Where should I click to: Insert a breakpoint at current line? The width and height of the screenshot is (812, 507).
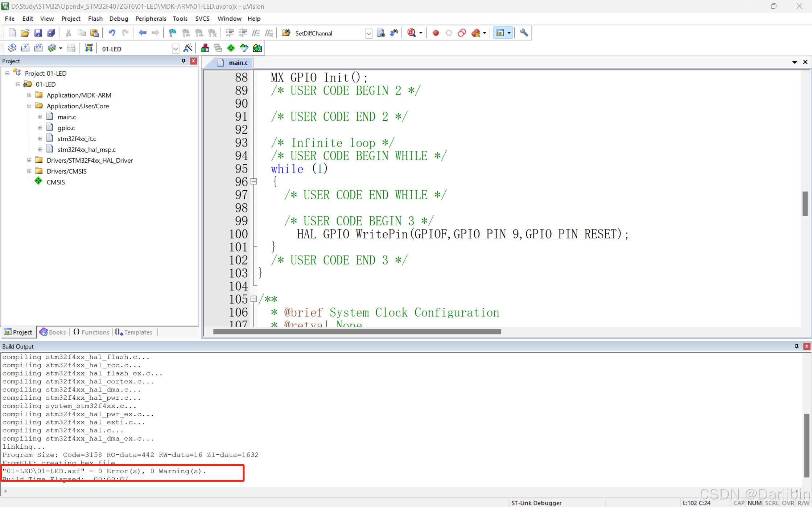pyautogui.click(x=435, y=33)
